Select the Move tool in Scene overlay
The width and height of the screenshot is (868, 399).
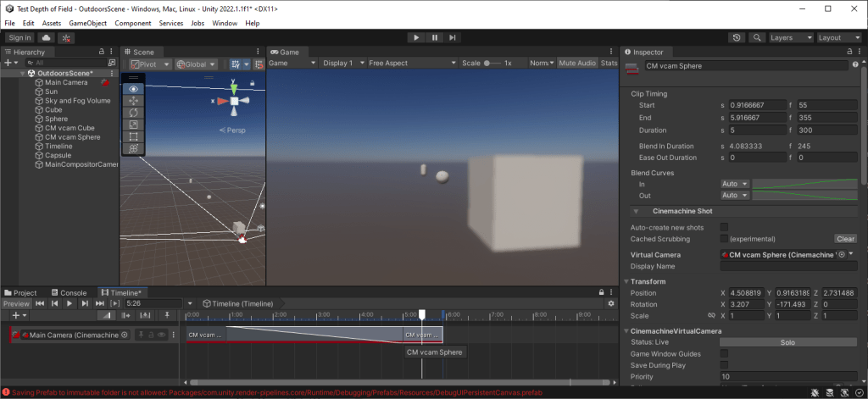click(x=133, y=100)
